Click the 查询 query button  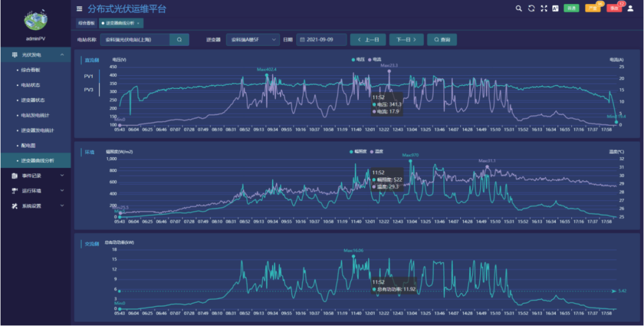[x=442, y=39]
